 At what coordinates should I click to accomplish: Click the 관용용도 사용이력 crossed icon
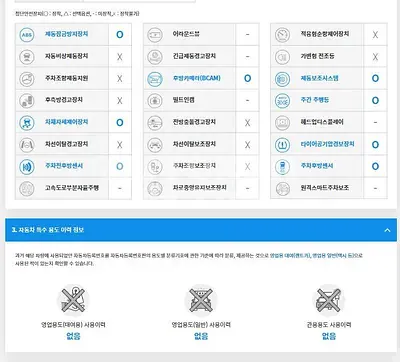329,300
